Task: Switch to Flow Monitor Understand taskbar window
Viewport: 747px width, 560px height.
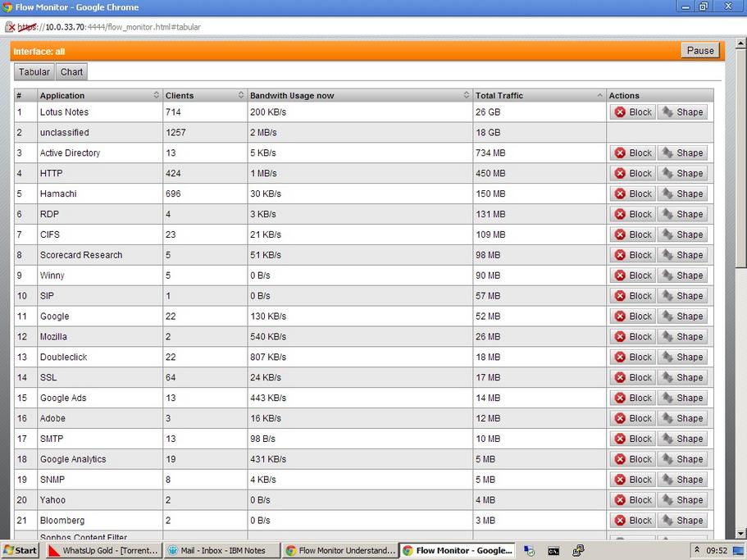Action: coord(340,550)
